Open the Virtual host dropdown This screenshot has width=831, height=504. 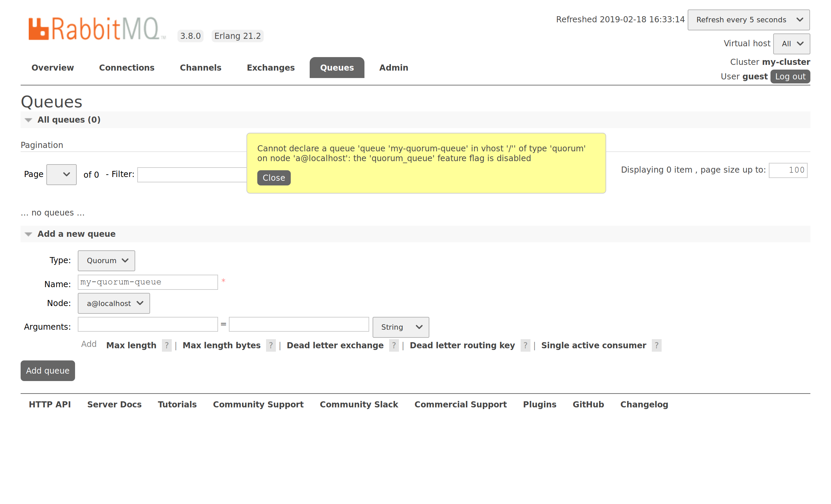tap(791, 44)
